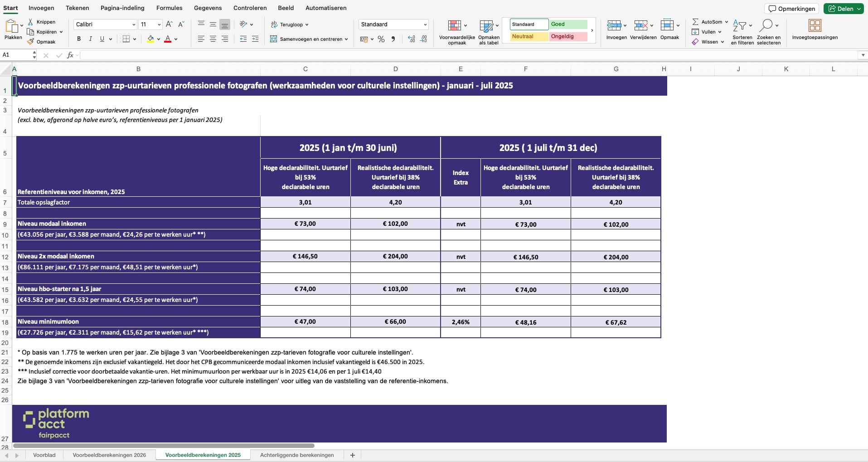The image size is (868, 462).
Task: Open the Opmerkingen comments button
Action: click(x=791, y=9)
